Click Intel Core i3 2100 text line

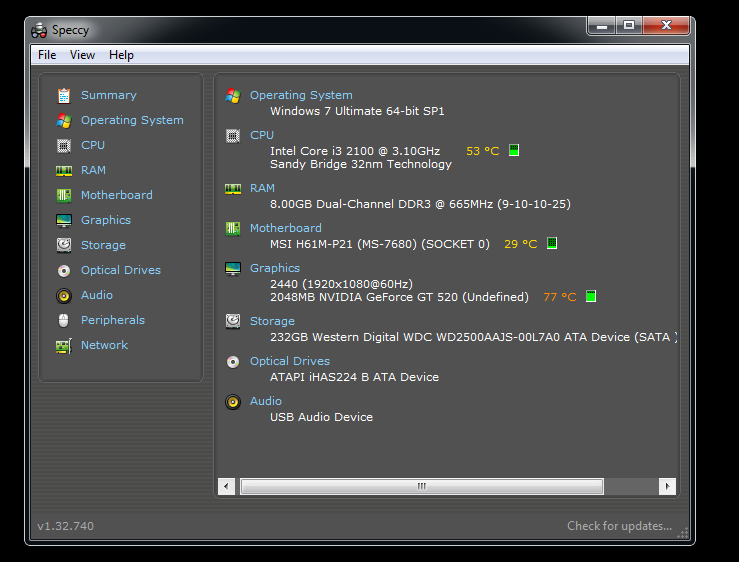[x=355, y=151]
